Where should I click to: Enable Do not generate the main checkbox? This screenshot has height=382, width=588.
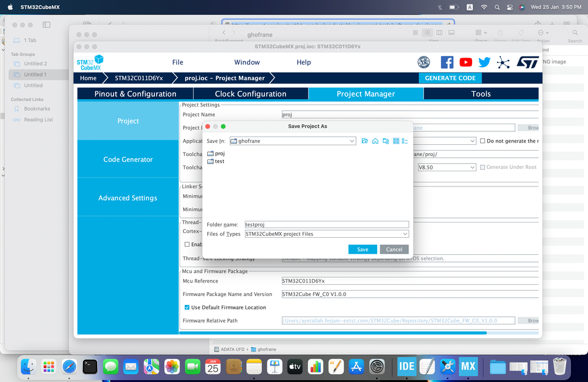483,141
